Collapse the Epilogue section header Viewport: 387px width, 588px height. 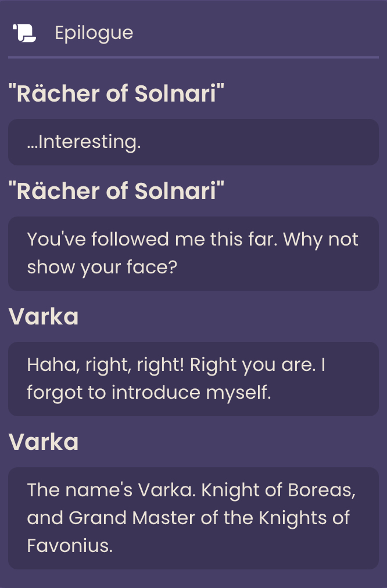tap(193, 33)
